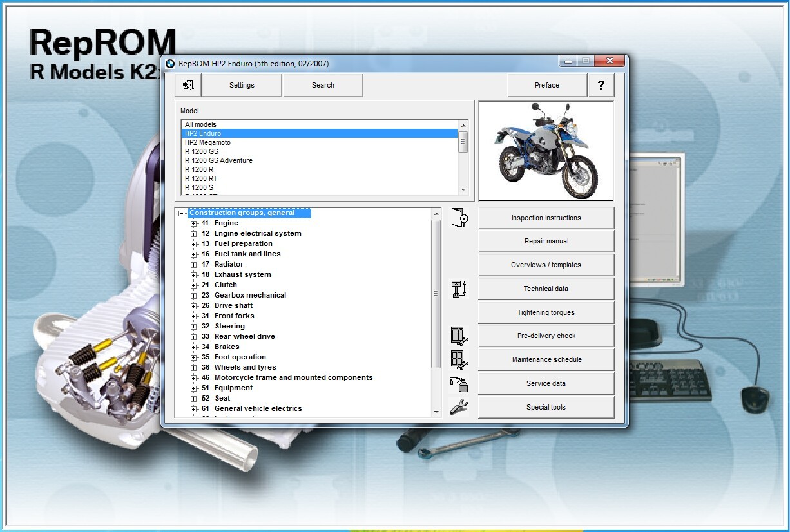Open Overviews / templates
Viewport: 790px width, 532px height.
[x=546, y=265]
